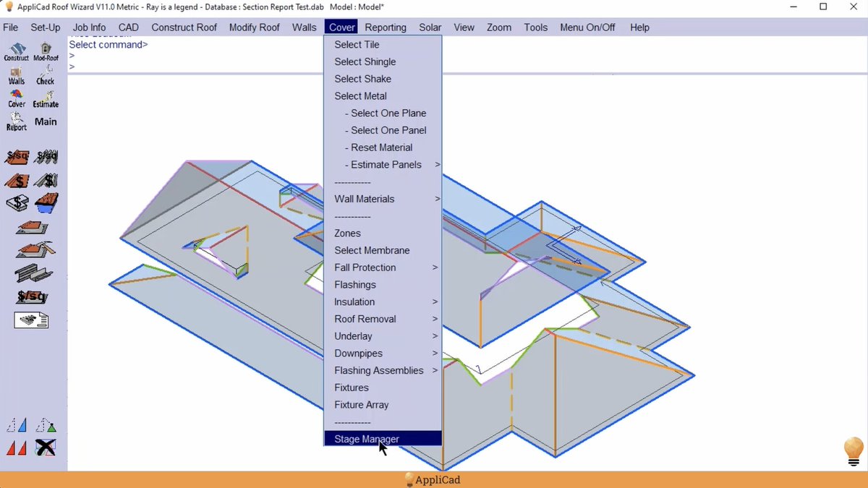Choose Select Metal menu entry
Viewport: 868px width, 488px height.
tap(383, 96)
